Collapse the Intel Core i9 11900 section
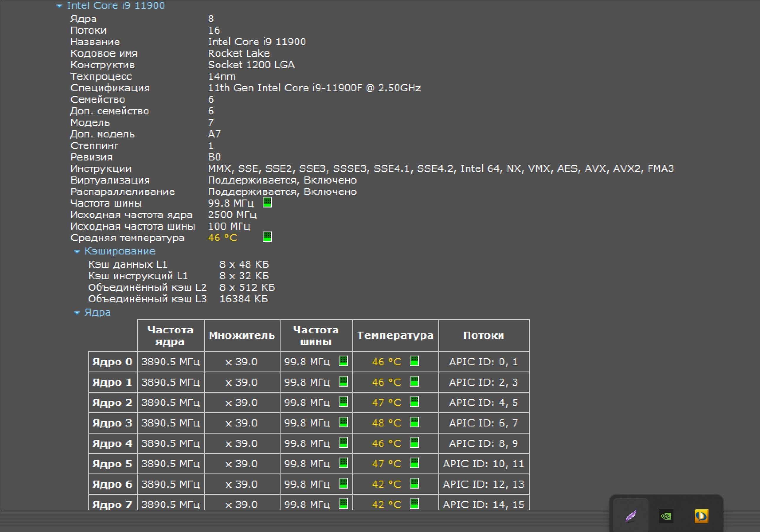This screenshot has height=532, width=760. tap(59, 6)
